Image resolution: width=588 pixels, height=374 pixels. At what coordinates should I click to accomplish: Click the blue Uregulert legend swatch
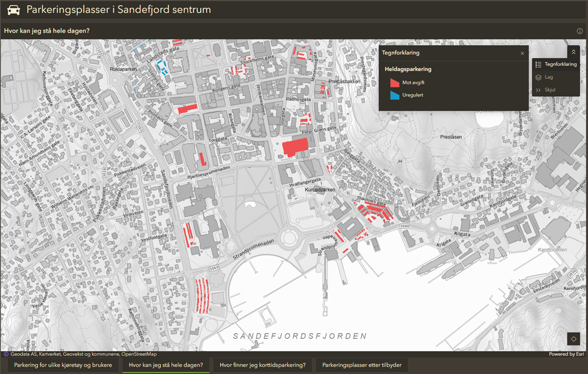[394, 95]
